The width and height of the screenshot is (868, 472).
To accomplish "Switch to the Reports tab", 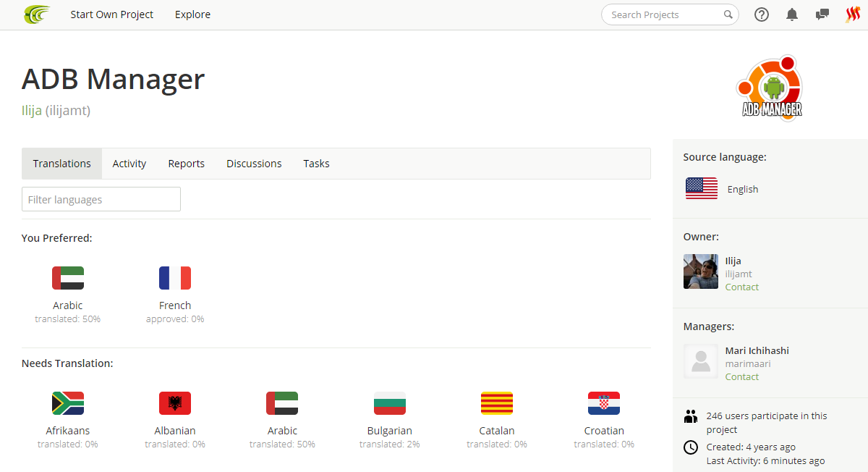I will click(x=187, y=164).
